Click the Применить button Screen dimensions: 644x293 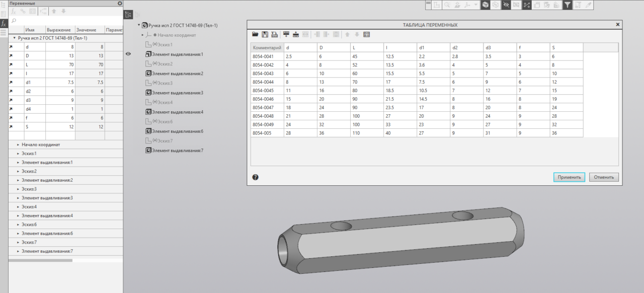[569, 177]
